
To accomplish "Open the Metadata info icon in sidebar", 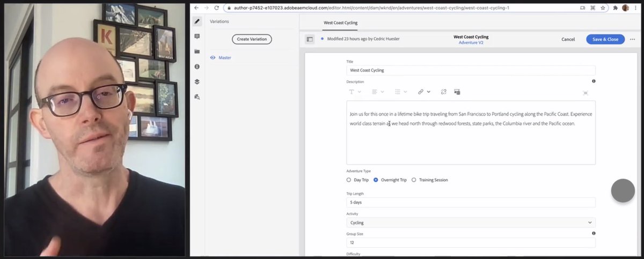I will coord(197,66).
